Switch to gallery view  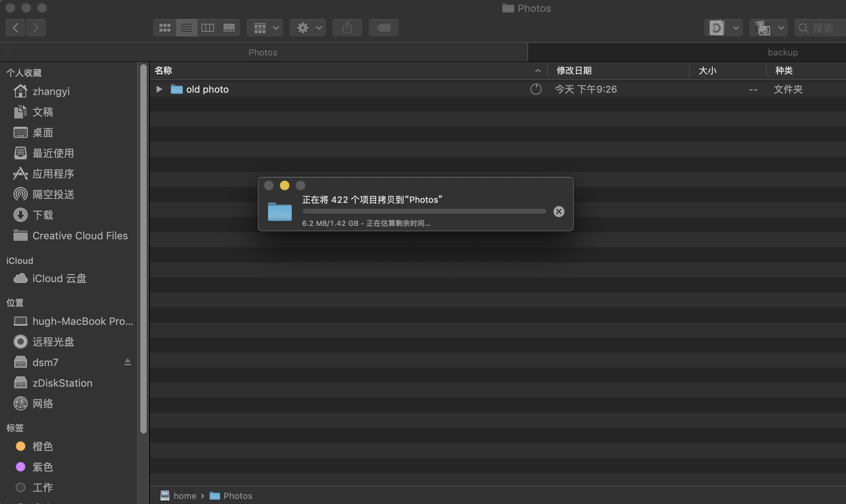229,28
